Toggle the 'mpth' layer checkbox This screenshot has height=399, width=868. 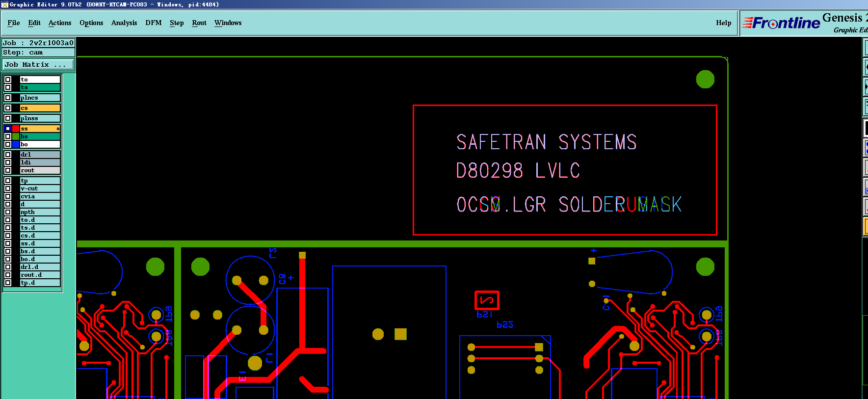click(8, 212)
